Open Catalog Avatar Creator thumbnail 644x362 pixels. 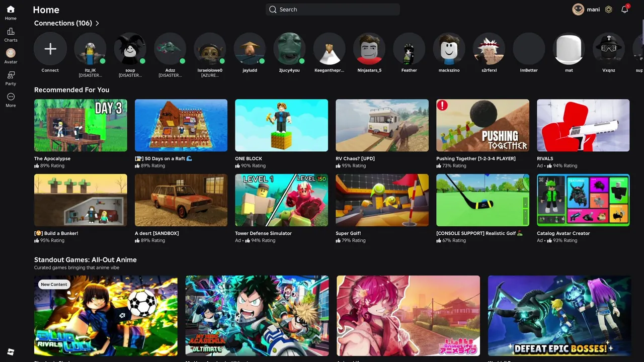click(x=583, y=200)
